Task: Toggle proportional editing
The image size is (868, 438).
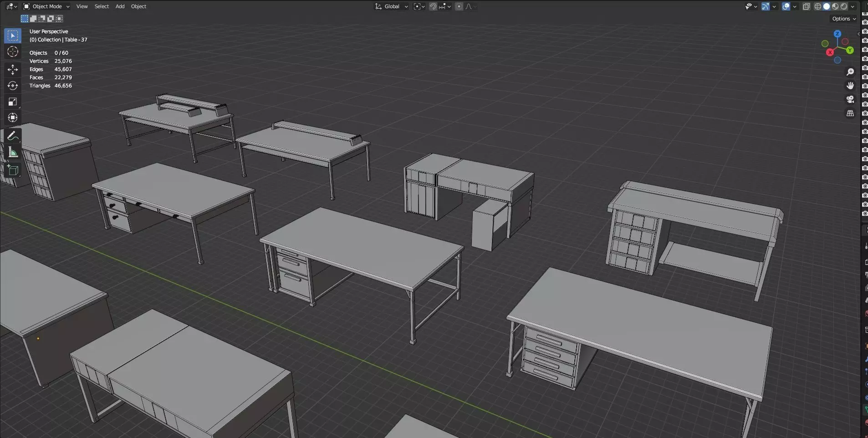Action: pyautogui.click(x=459, y=6)
